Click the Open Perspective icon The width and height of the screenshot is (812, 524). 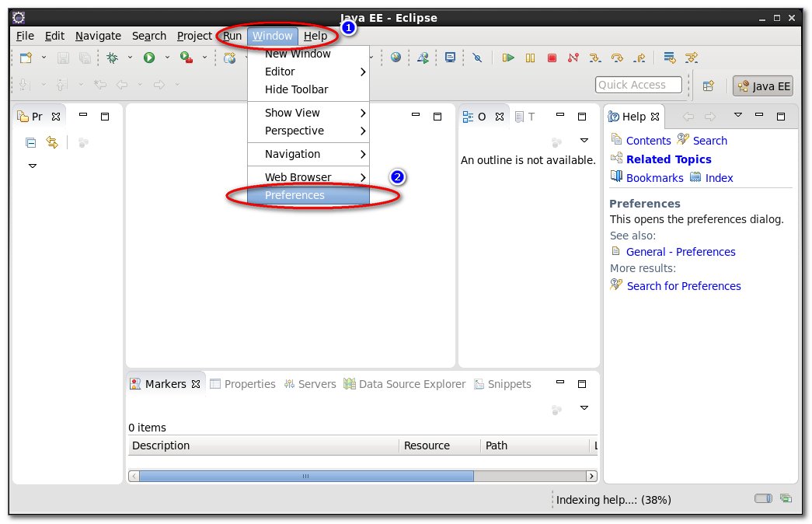point(709,86)
